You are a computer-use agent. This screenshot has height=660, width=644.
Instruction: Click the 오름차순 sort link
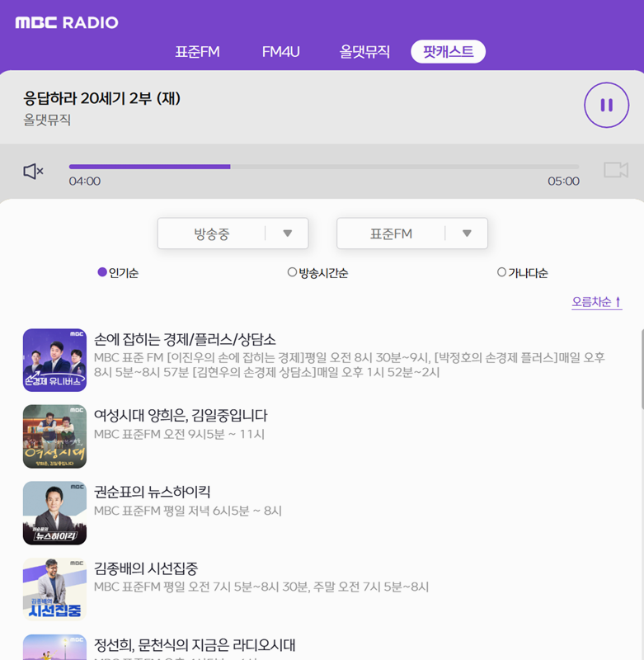pos(596,302)
